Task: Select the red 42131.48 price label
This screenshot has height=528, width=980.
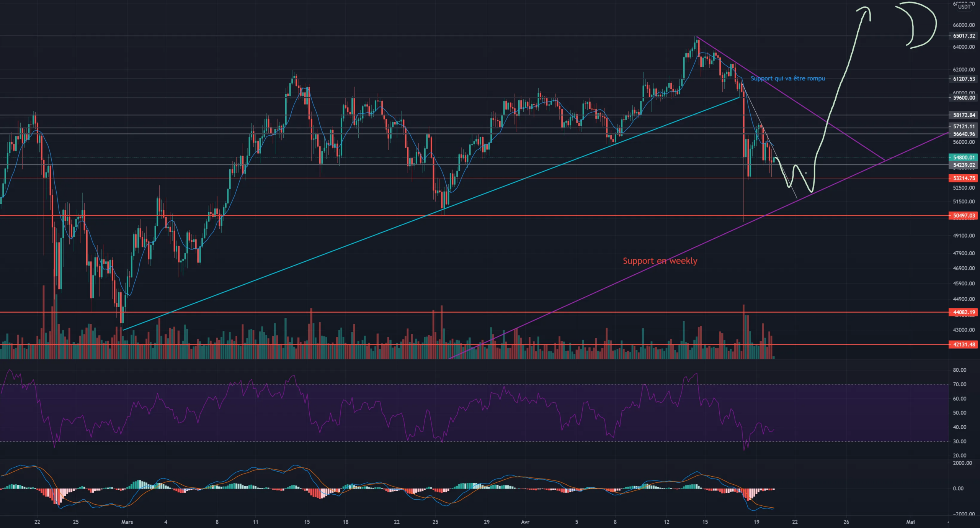Action: point(963,344)
